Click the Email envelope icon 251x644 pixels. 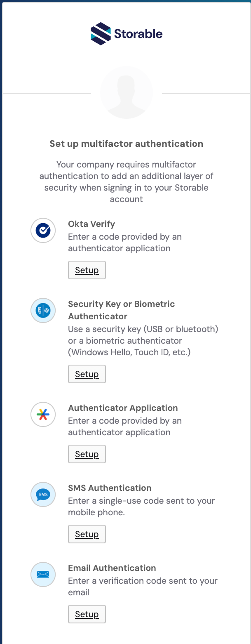click(x=43, y=574)
